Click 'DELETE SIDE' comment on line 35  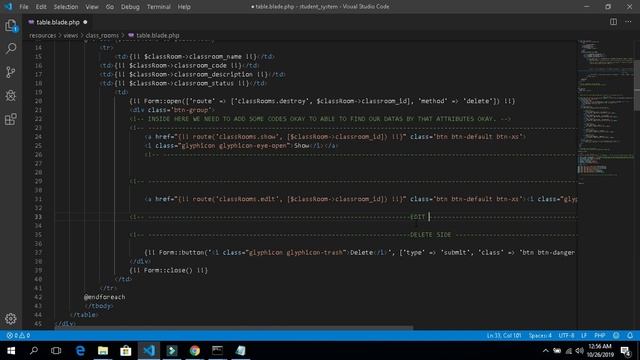coord(431,235)
